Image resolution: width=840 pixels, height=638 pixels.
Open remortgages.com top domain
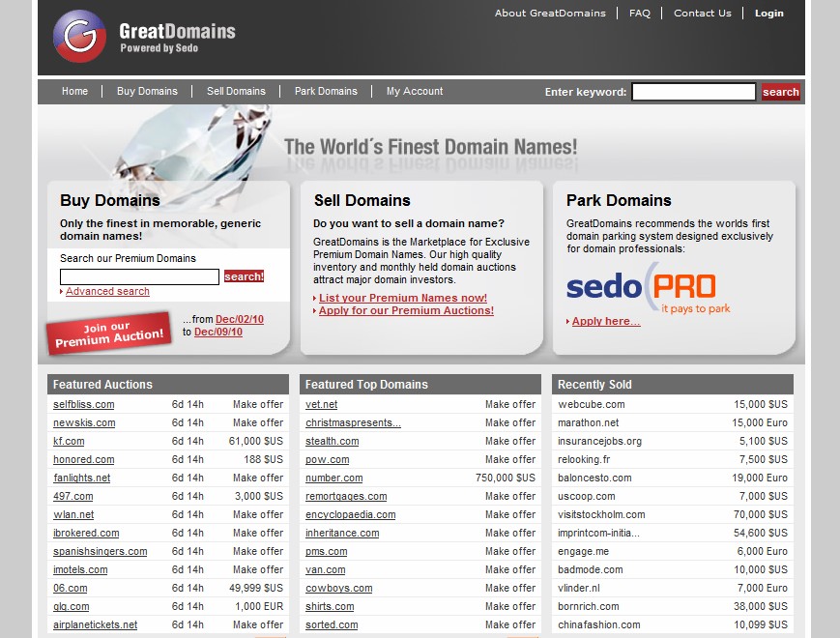coord(346,497)
